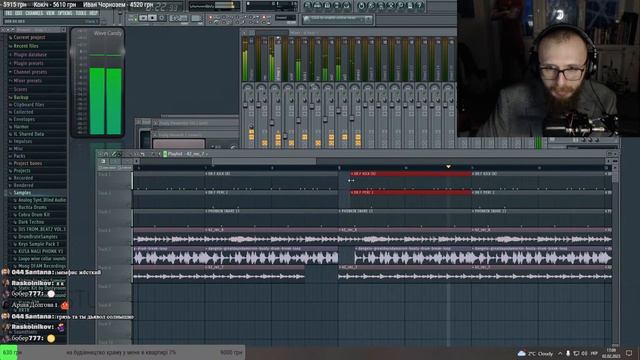
Task: Open the VIEW menu
Action: click(50, 13)
